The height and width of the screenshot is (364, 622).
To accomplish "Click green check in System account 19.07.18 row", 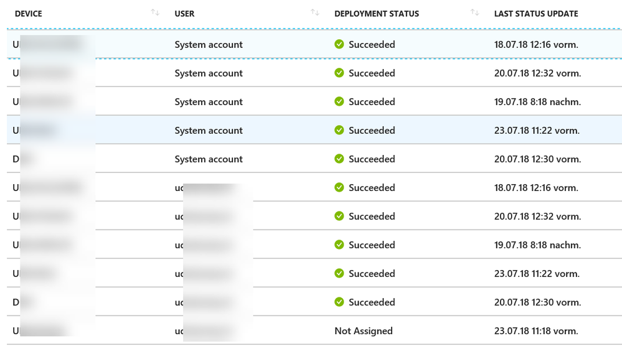I will tap(339, 101).
